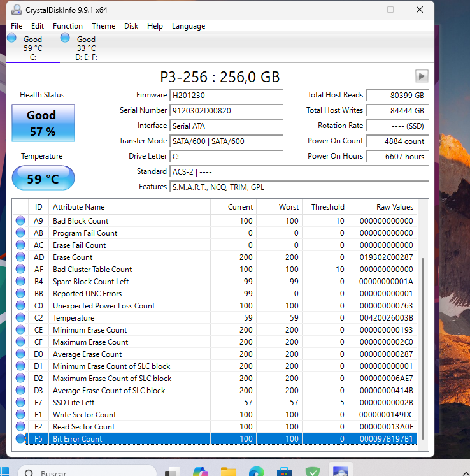470x476 pixels.
Task: Click the Features field with S.M.A.R.T., NCQ
Action: click(x=299, y=187)
